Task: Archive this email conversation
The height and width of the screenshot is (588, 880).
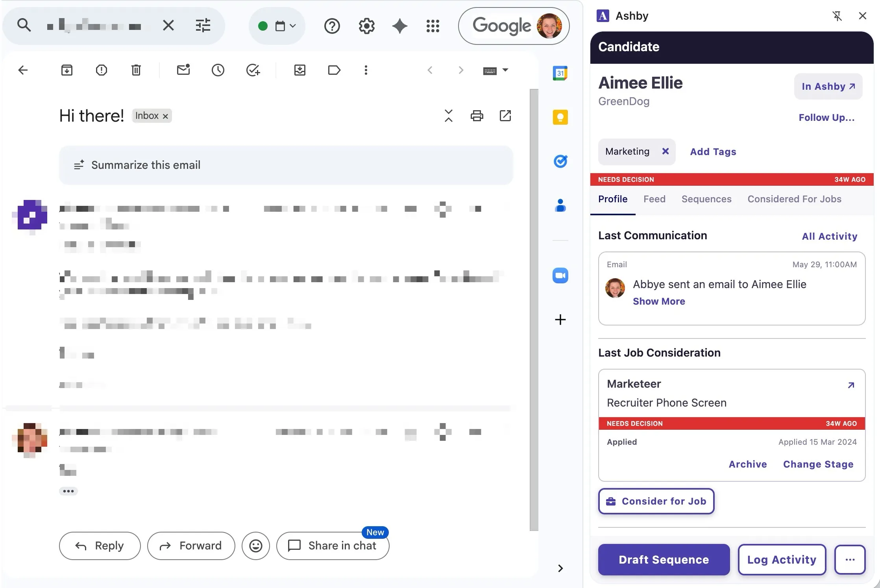Action: [67, 70]
